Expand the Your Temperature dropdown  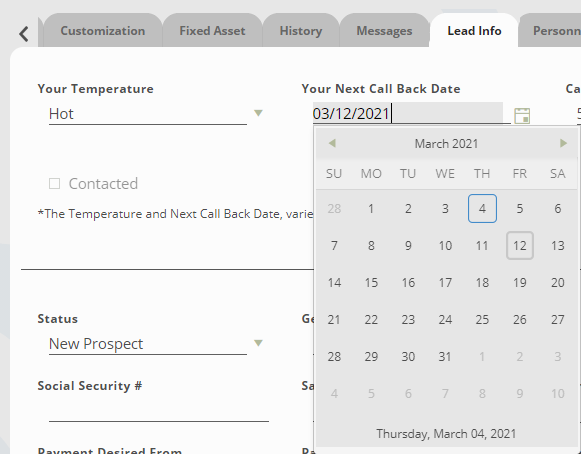258,113
